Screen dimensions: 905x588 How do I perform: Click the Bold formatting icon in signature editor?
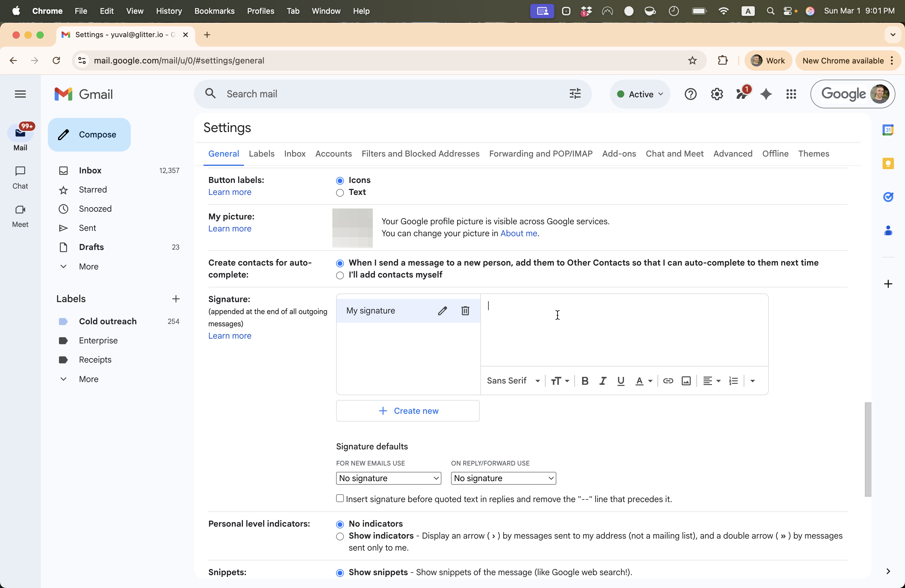pyautogui.click(x=585, y=381)
